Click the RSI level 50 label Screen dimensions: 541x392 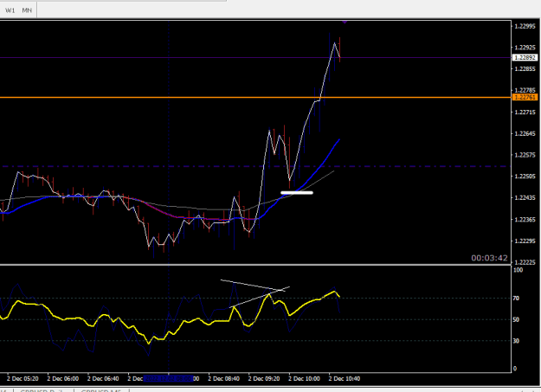[516, 319]
